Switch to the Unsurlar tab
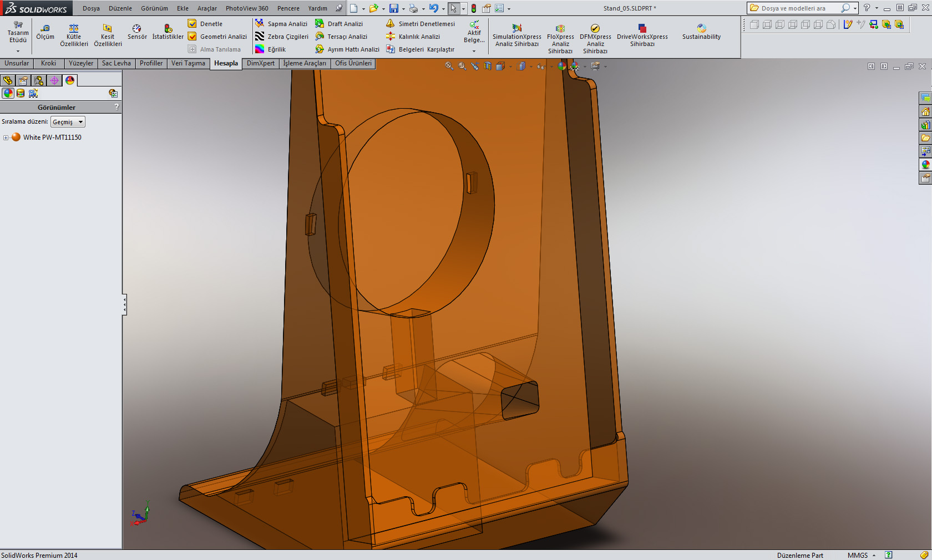Image resolution: width=932 pixels, height=560 pixels. click(x=17, y=63)
